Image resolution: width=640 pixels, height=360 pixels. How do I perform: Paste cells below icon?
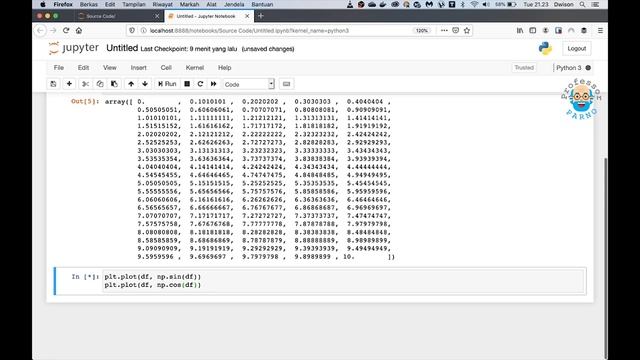coord(114,84)
